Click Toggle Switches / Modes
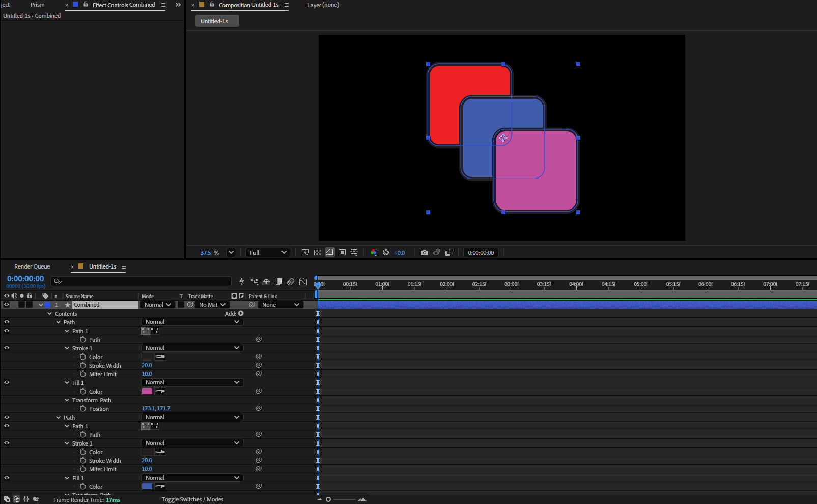Screen dimensions: 817x504 (192, 499)
